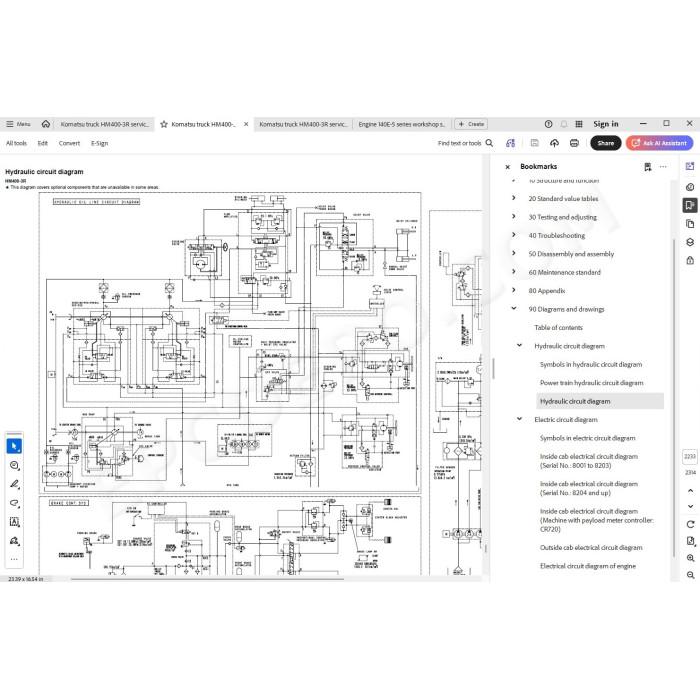Expand 80 Appendix bookmark
Screen dimensions: 700x700
(x=514, y=290)
